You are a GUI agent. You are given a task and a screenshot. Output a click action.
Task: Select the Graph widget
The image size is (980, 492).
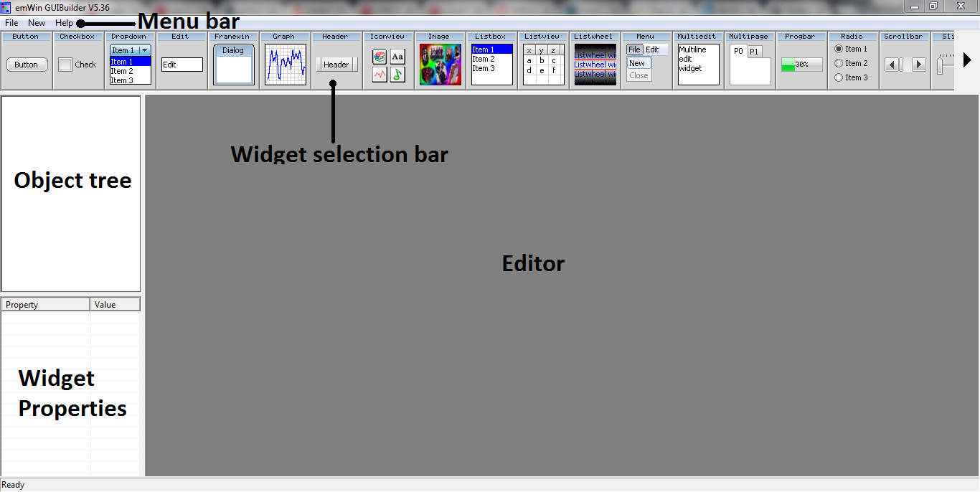tap(285, 63)
